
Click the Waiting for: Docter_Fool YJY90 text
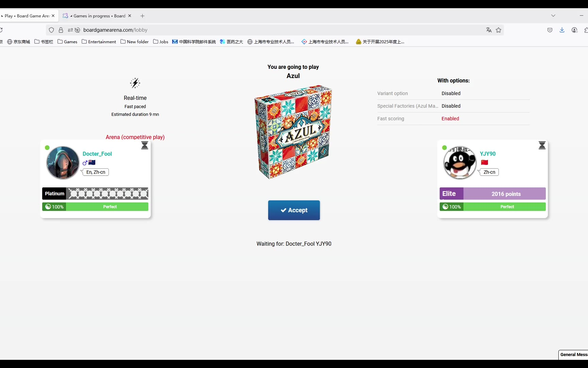point(294,244)
